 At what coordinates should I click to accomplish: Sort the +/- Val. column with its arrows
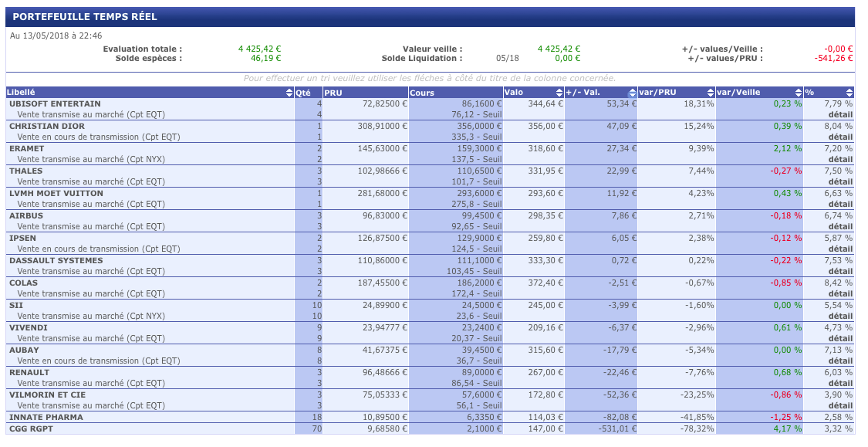point(632,93)
